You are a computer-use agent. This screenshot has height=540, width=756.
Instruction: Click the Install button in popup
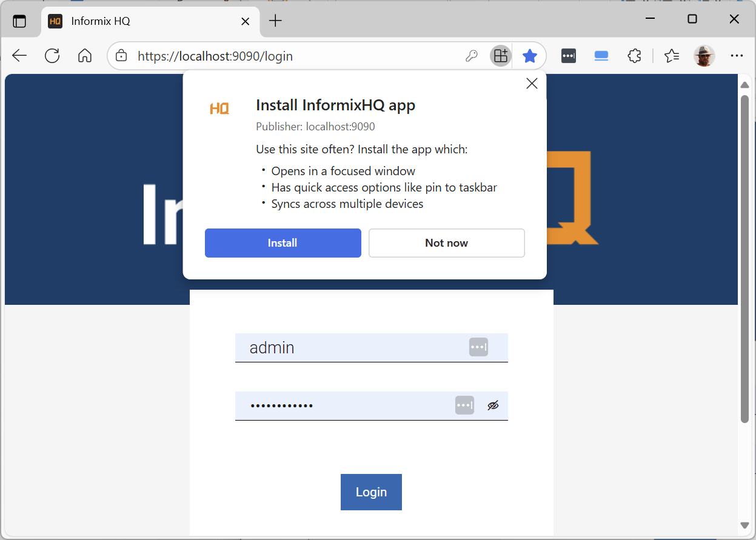tap(283, 243)
